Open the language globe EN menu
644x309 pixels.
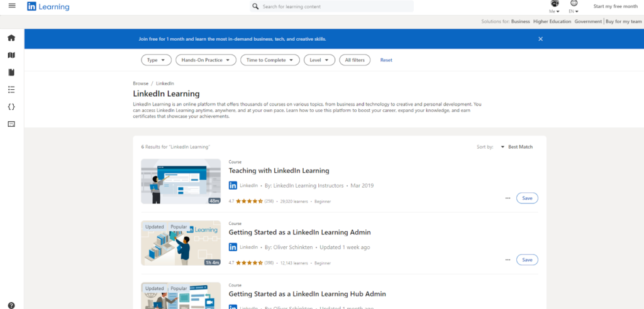(573, 7)
